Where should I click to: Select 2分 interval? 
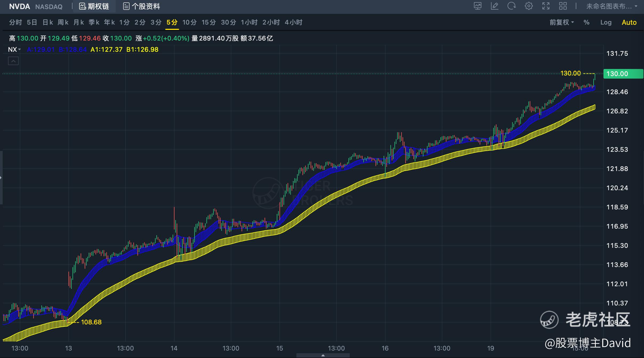[x=140, y=22]
